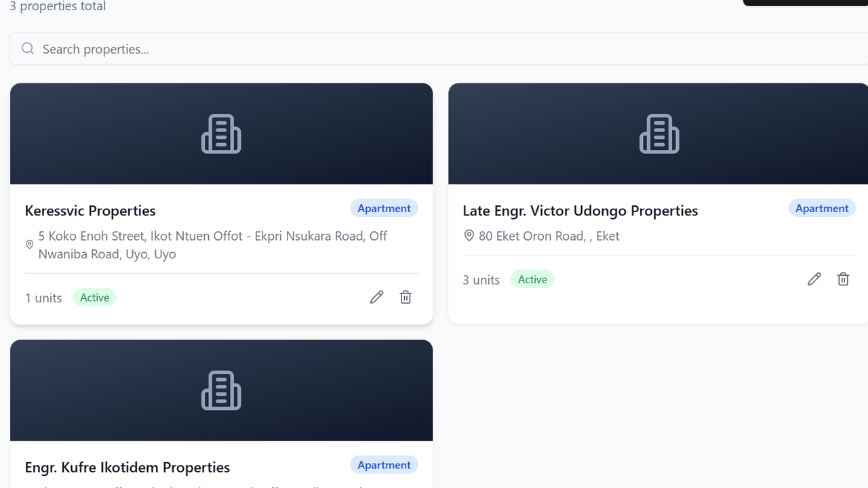The height and width of the screenshot is (488, 868).
Task: Click the '3 units' text
Action: pyautogui.click(x=481, y=280)
